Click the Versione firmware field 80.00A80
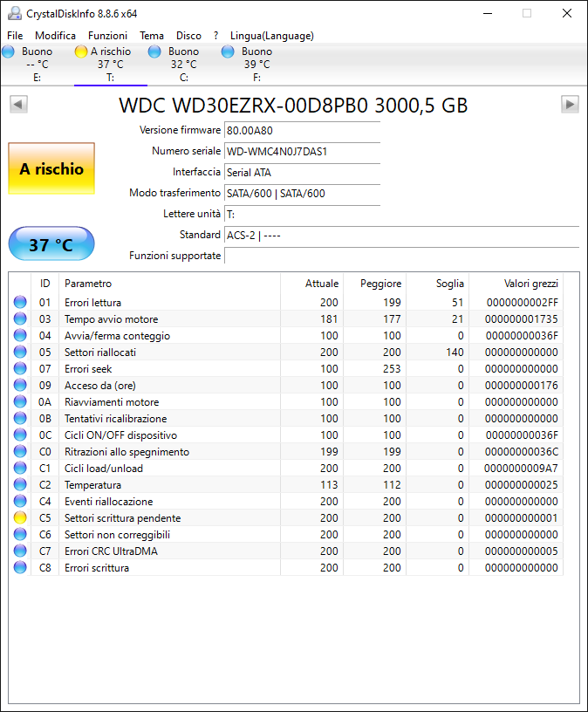Screen dimensions: 588x712 click(302, 131)
